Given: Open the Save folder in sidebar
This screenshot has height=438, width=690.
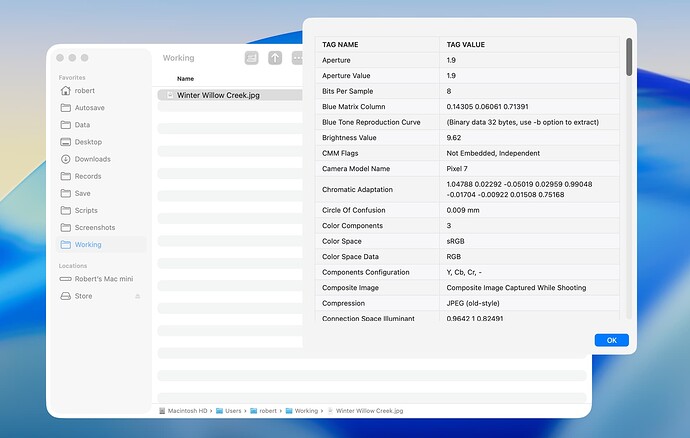Looking at the screenshot, I should (x=101, y=194).
